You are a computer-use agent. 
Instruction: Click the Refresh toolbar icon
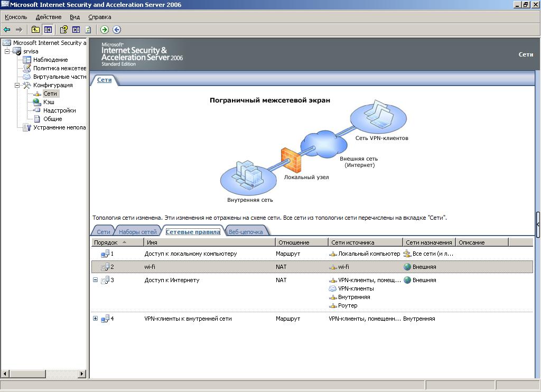(x=88, y=30)
